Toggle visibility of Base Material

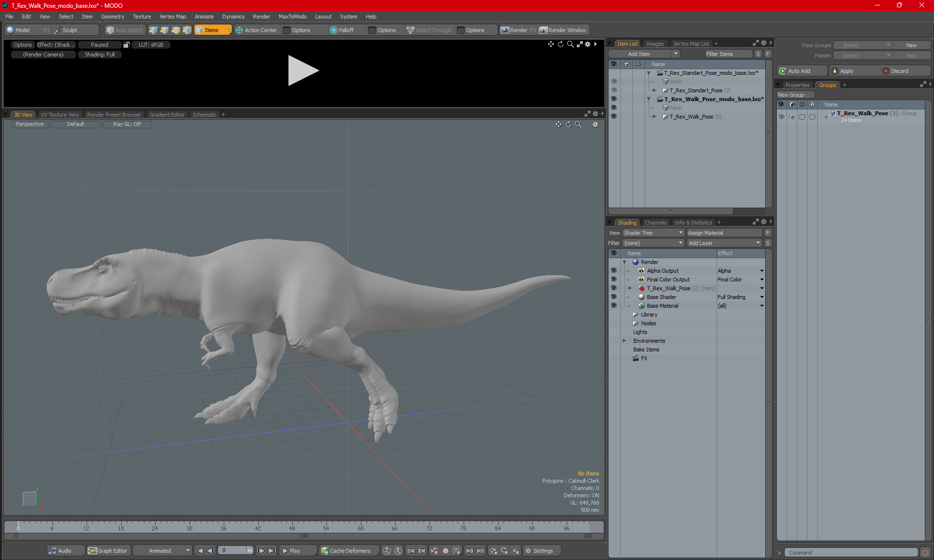coord(614,306)
